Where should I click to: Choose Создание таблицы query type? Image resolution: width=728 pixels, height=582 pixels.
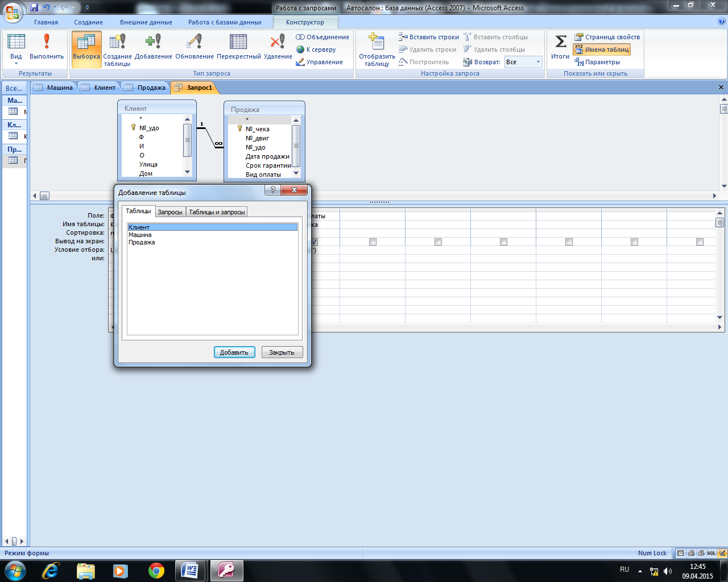[x=117, y=49]
